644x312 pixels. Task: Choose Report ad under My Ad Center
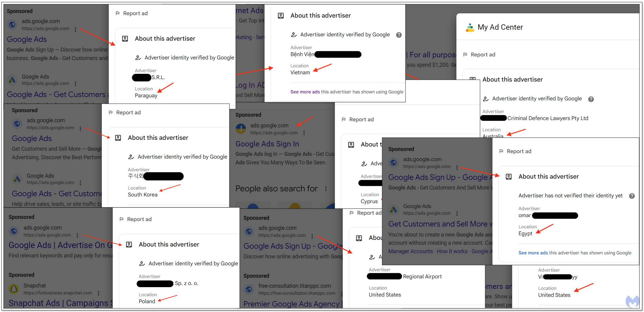tap(482, 55)
